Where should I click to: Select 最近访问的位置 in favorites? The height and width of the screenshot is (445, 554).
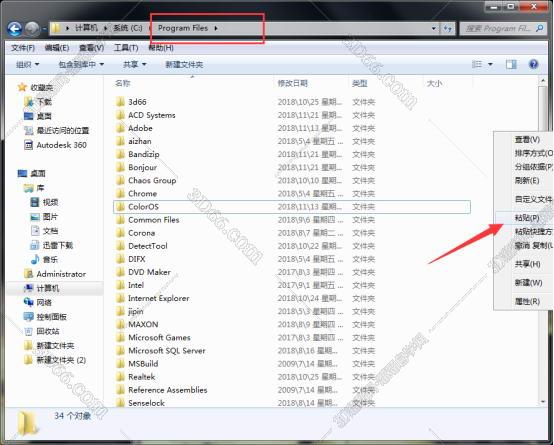point(63,130)
